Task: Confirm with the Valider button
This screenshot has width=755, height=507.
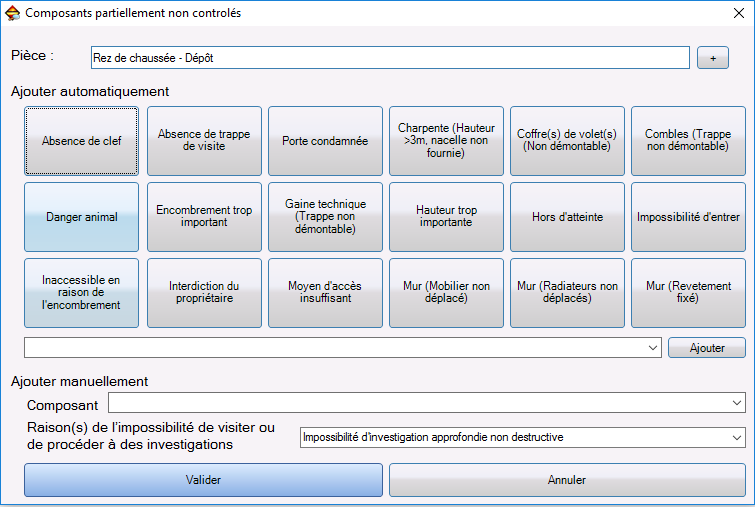Action: click(203, 480)
